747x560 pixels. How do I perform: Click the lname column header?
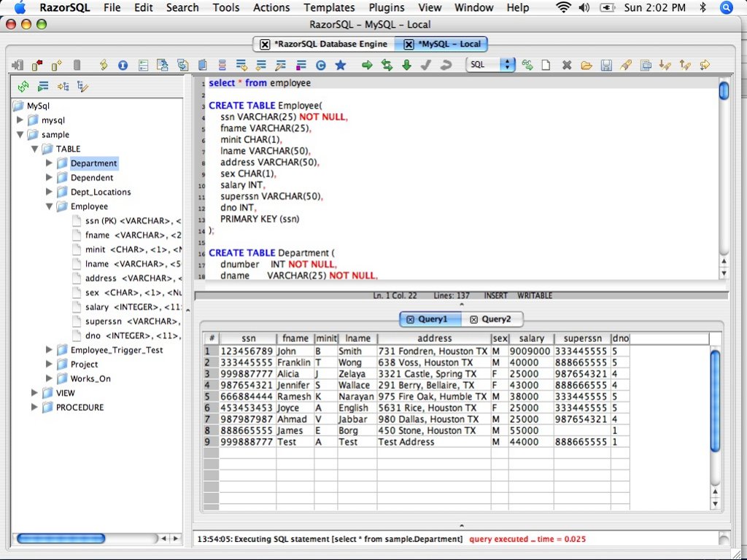click(357, 338)
